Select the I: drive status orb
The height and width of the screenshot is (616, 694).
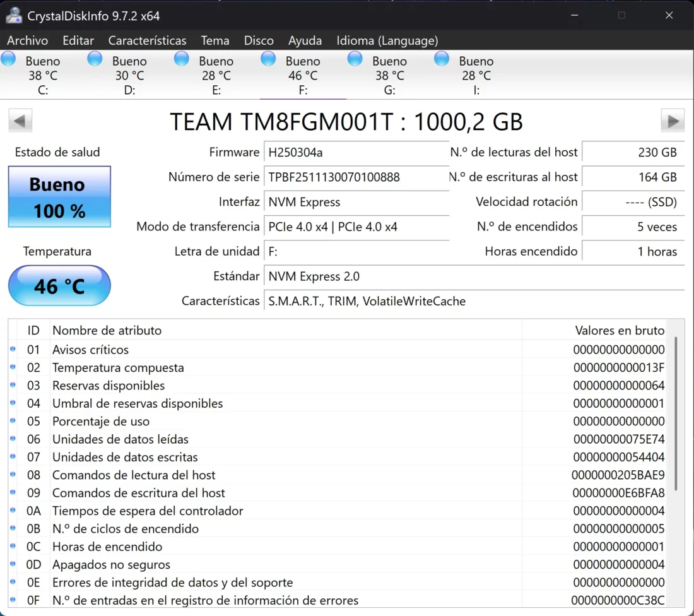click(442, 59)
